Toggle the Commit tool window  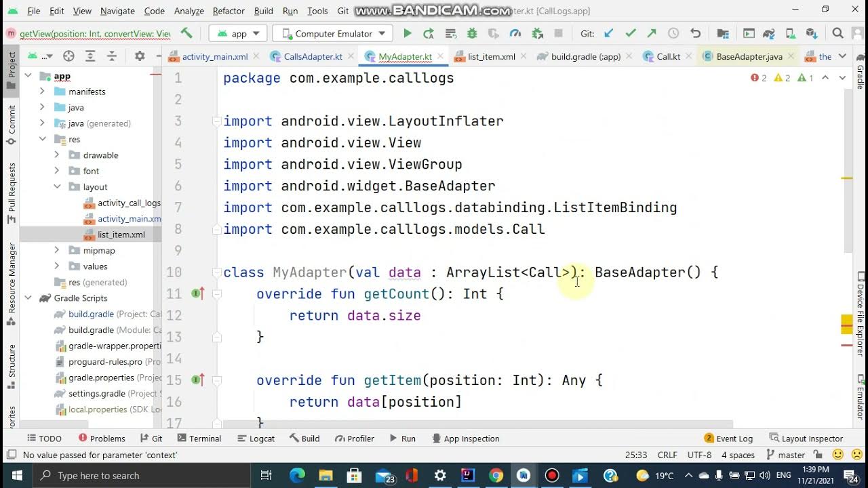pyautogui.click(x=11, y=125)
